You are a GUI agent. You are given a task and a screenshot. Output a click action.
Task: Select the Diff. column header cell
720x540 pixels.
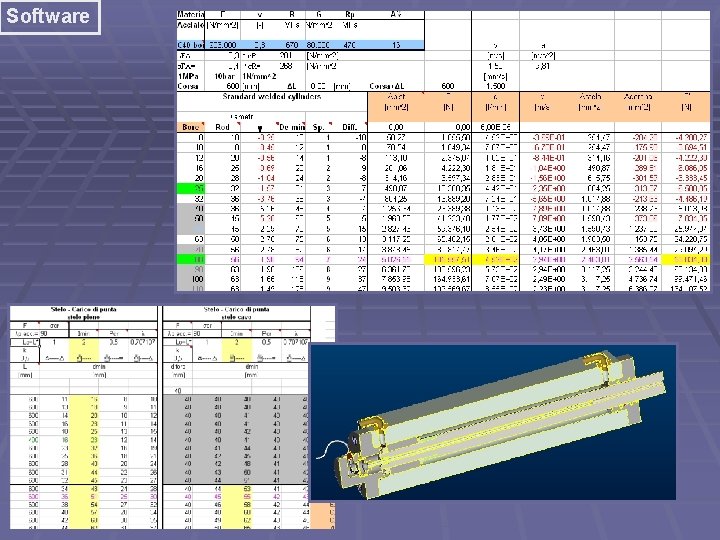[x=350, y=127]
